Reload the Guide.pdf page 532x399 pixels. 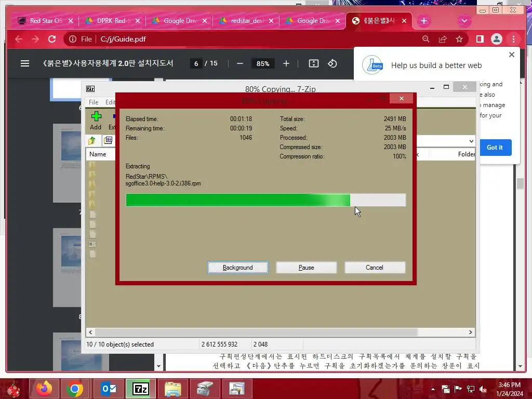pos(52,39)
